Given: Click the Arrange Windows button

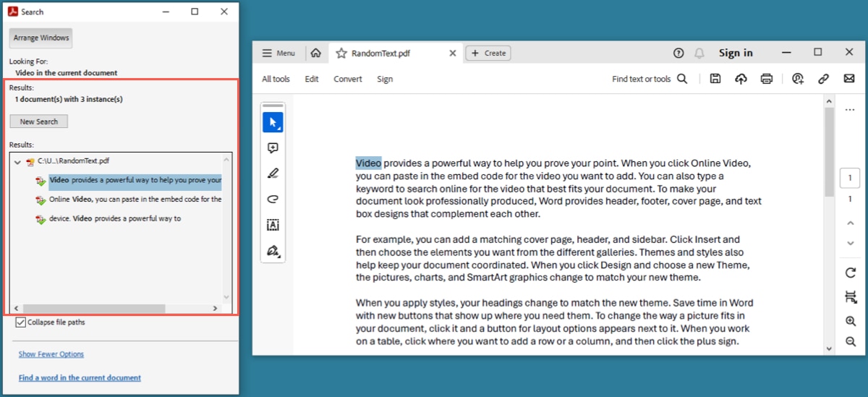Looking at the screenshot, I should (41, 38).
